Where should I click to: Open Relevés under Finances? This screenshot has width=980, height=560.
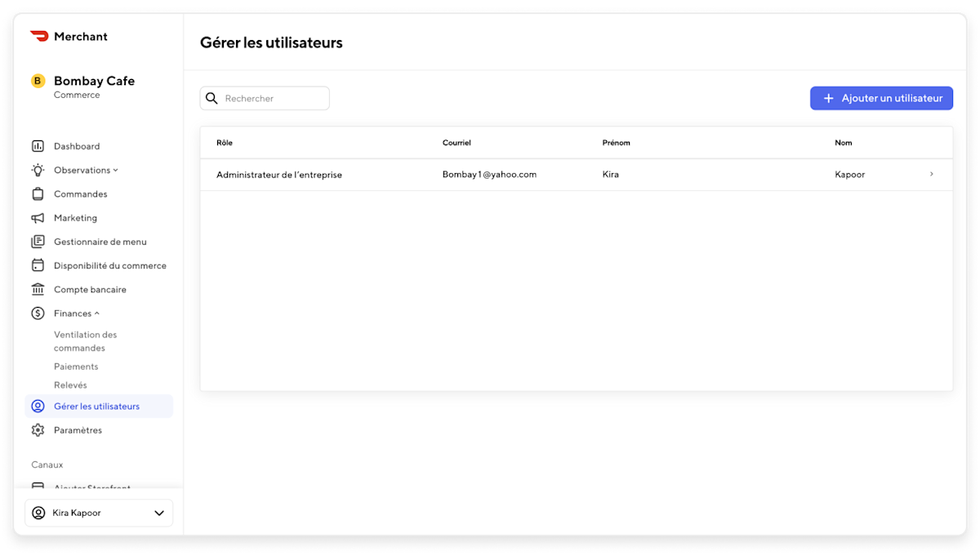(x=70, y=385)
